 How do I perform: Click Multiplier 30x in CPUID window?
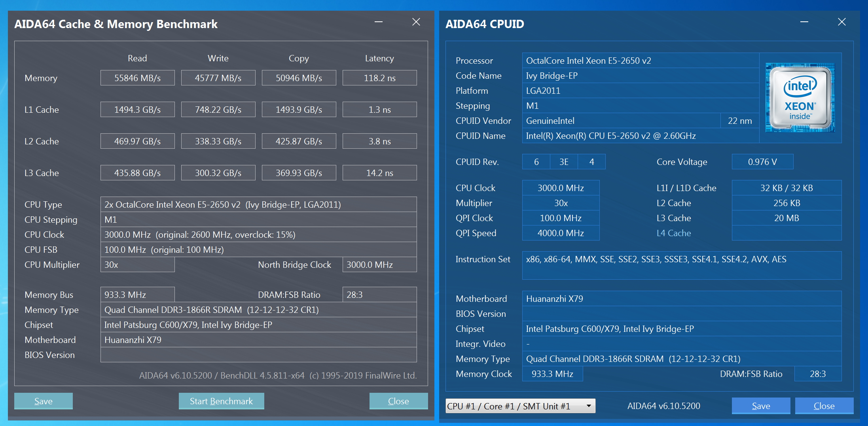click(561, 203)
